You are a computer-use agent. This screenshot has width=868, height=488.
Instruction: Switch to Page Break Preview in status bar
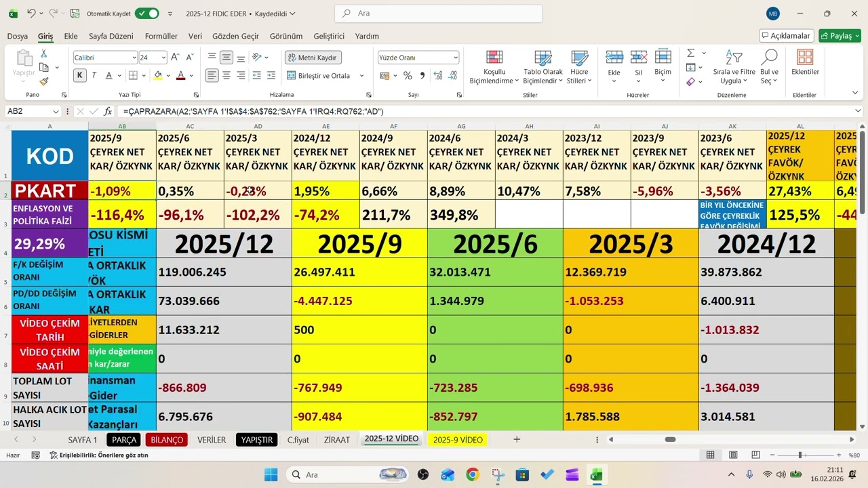[755, 455]
